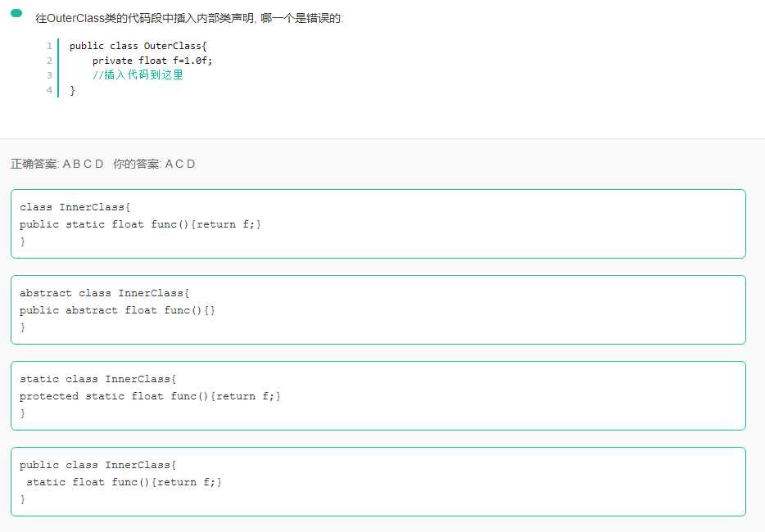Click line number 4 in code block
This screenshot has width=765, height=532.
coord(49,90)
